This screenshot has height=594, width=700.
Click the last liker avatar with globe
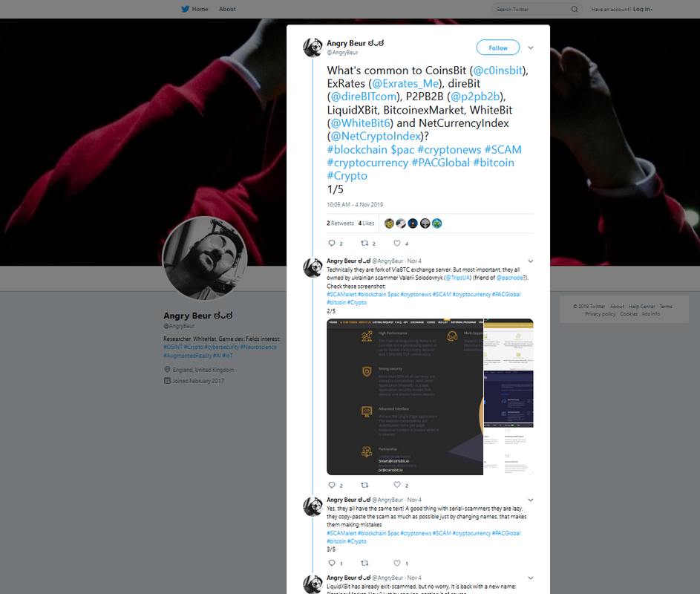click(x=436, y=223)
